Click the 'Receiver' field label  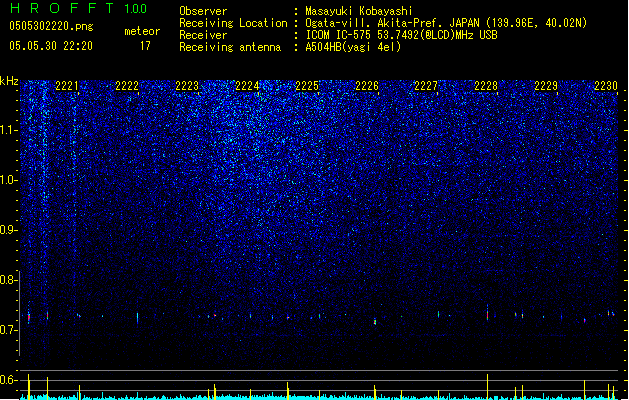click(203, 35)
